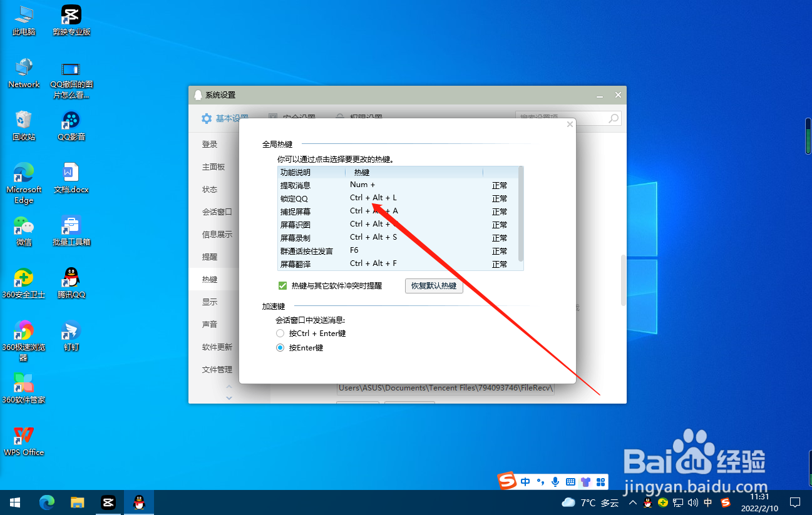Open 360软件管家 desktop shortcut
812x515 pixels.
(x=24, y=389)
